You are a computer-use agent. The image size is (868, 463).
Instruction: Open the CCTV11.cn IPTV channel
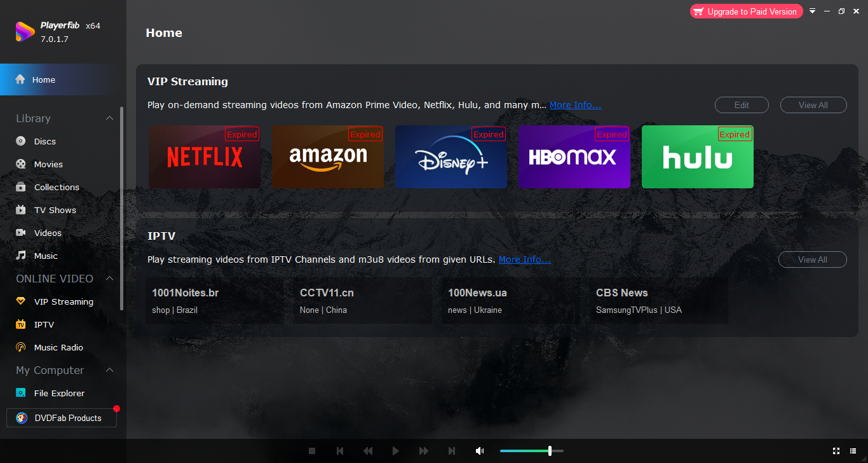point(363,301)
